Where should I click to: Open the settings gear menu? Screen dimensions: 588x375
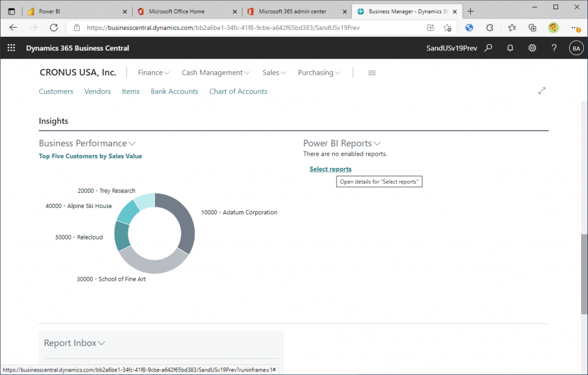tap(532, 48)
